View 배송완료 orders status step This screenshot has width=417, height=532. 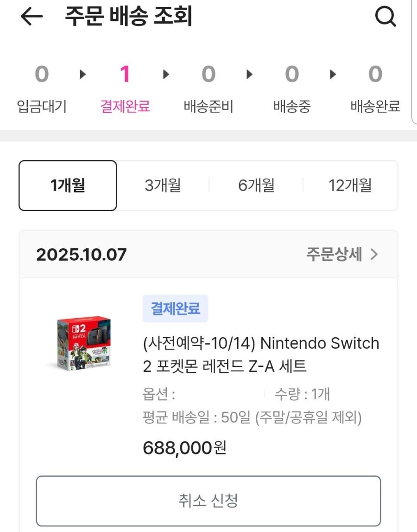pos(375,88)
